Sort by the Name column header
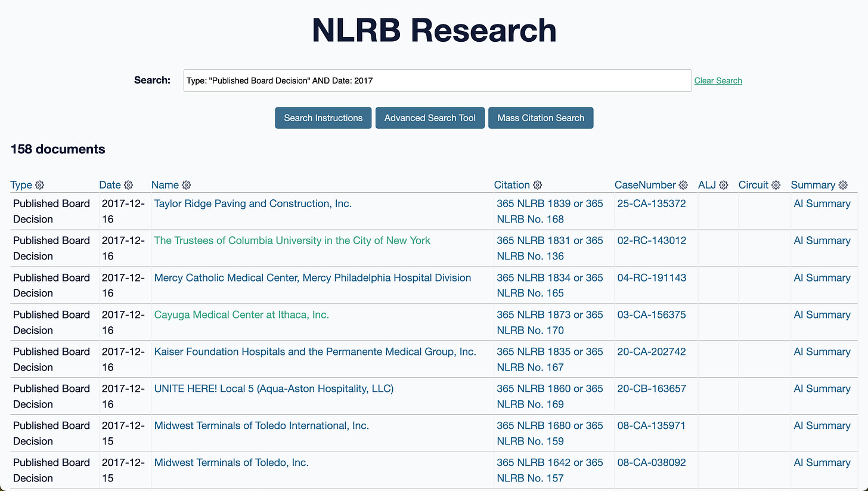Viewport: 868px width, 491px height. pyautogui.click(x=165, y=185)
